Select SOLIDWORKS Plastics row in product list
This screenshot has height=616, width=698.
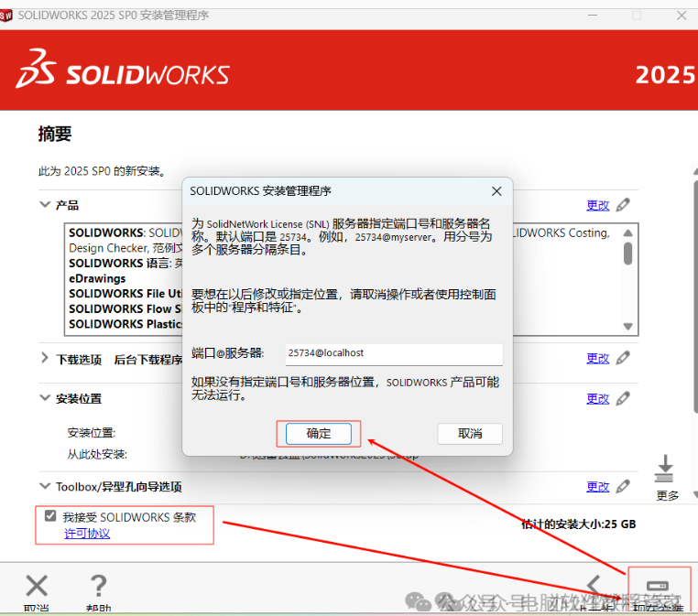[x=125, y=324]
